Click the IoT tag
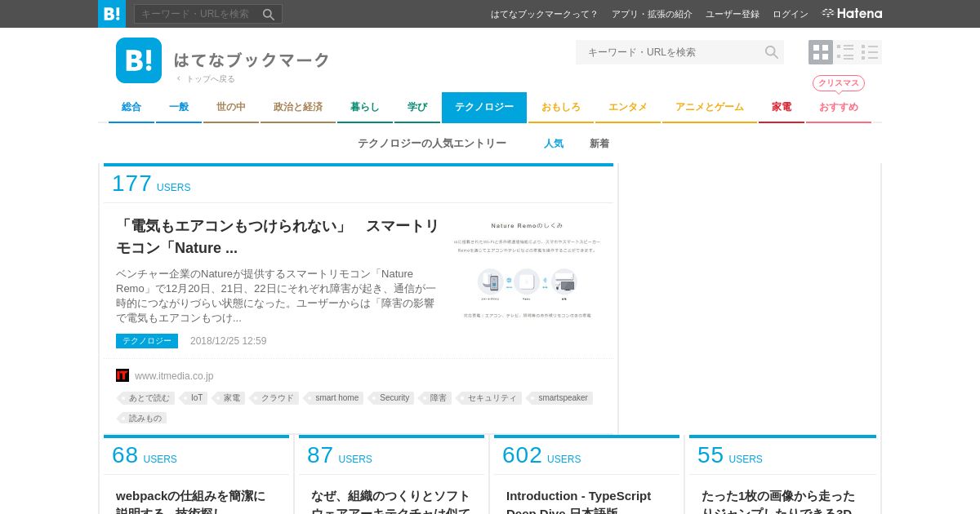The height and width of the screenshot is (514, 980). (x=195, y=398)
